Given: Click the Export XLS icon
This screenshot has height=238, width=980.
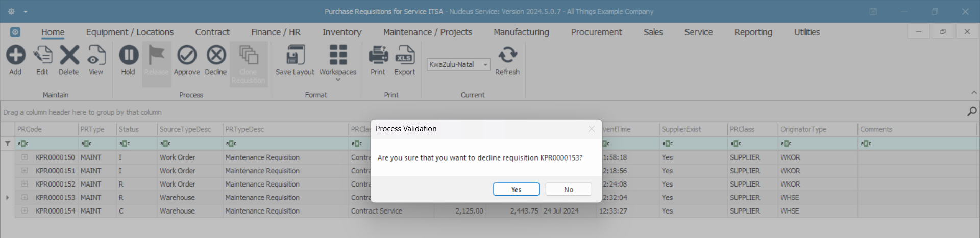Looking at the screenshot, I should (x=405, y=56).
